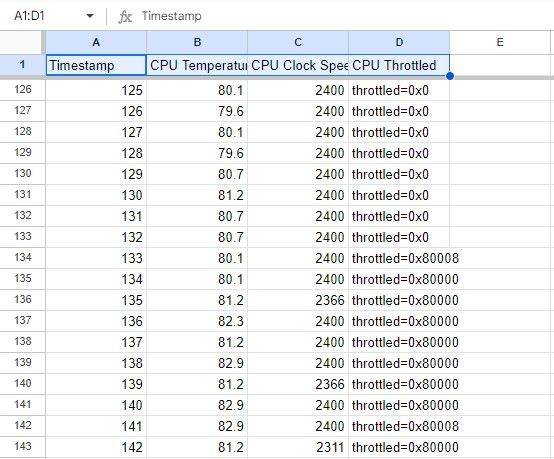554x459 pixels.
Task: Click the 2366 cell in row 136
Action: (x=298, y=300)
